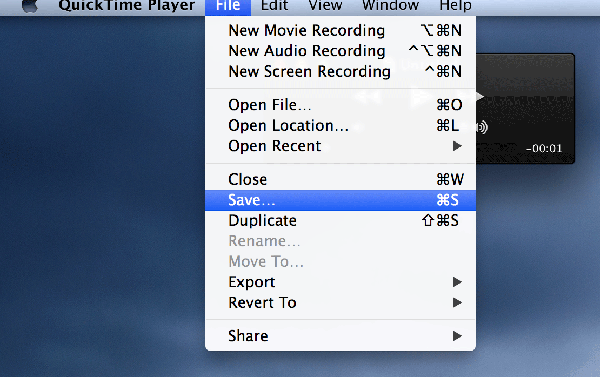Close the open File menu
This screenshot has width=600, height=377.
pyautogui.click(x=228, y=7)
